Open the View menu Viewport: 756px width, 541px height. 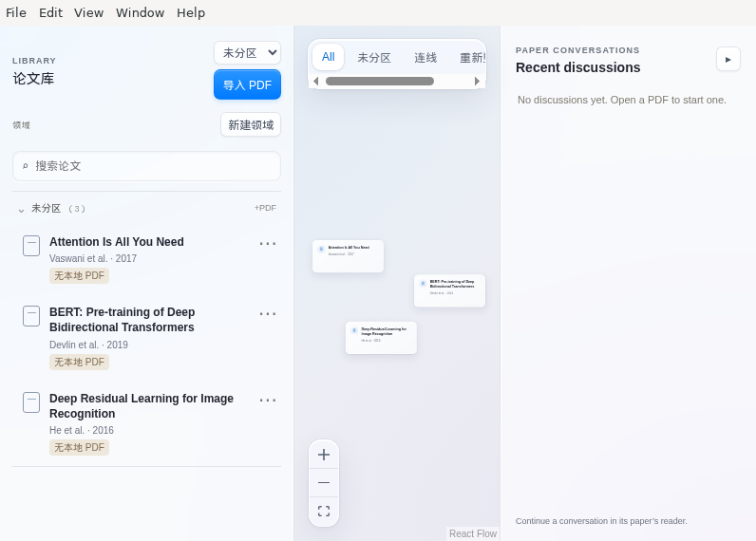pos(88,12)
